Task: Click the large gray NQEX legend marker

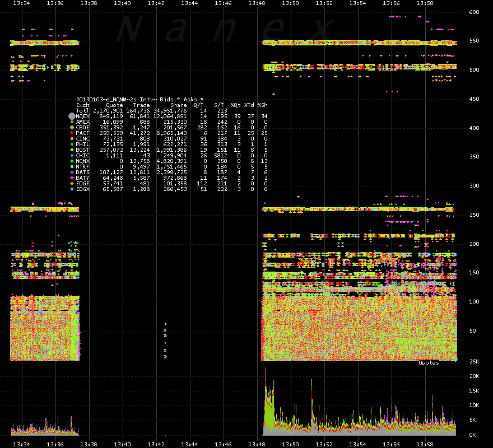Action: coord(72,116)
